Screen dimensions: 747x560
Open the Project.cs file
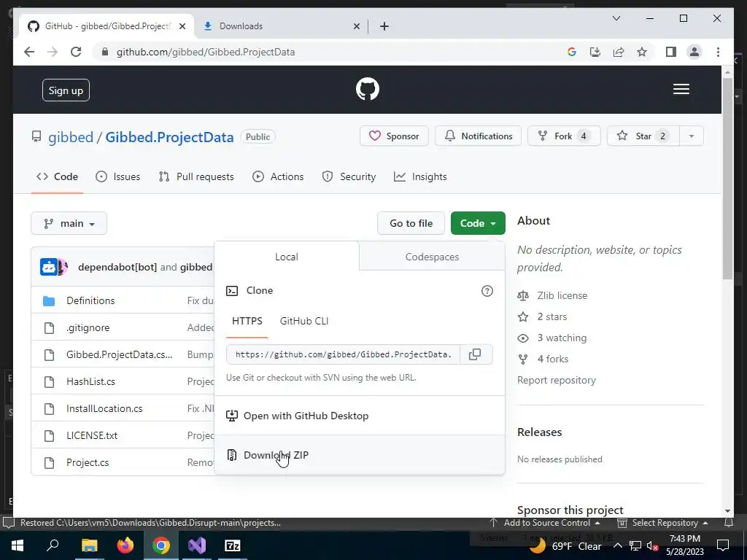(88, 462)
